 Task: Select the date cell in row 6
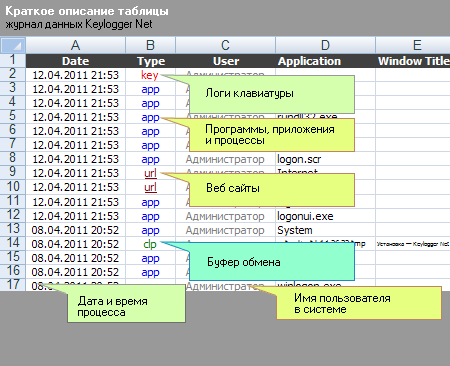76,131
